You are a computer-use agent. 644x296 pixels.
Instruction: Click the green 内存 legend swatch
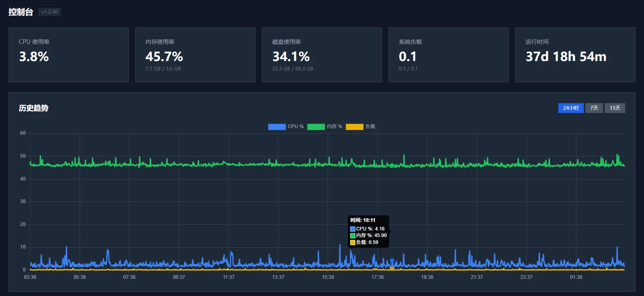click(316, 127)
